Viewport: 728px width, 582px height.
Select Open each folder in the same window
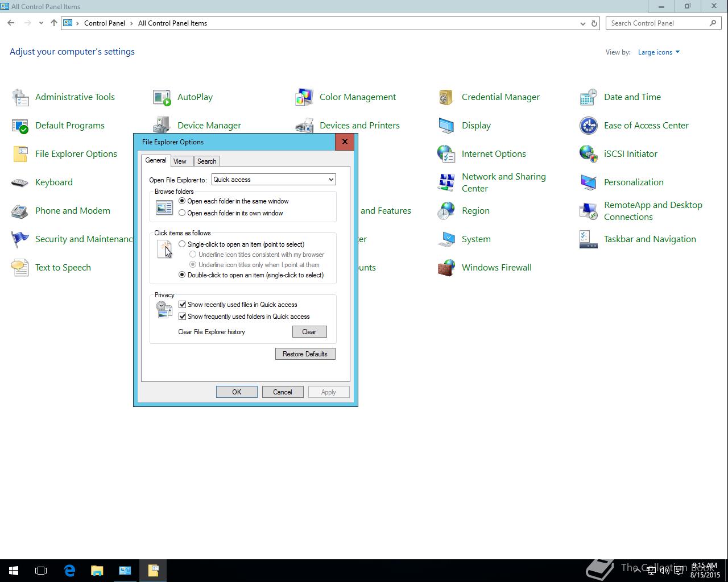[x=182, y=201]
